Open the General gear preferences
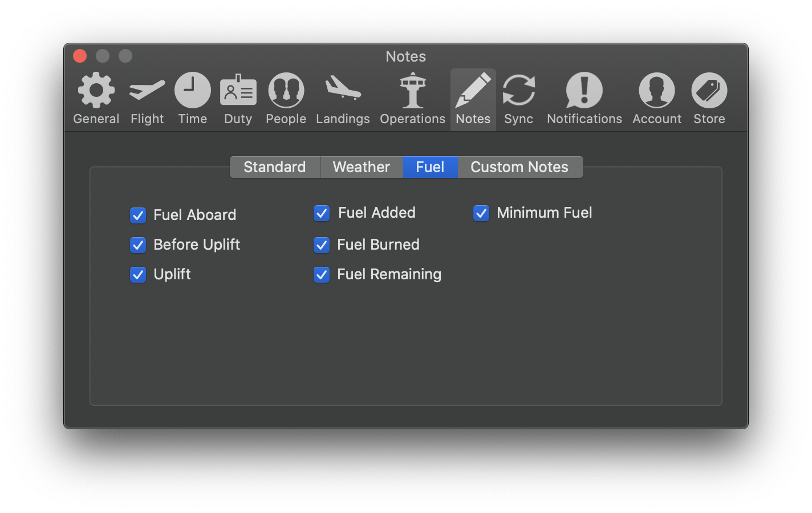 pos(96,99)
